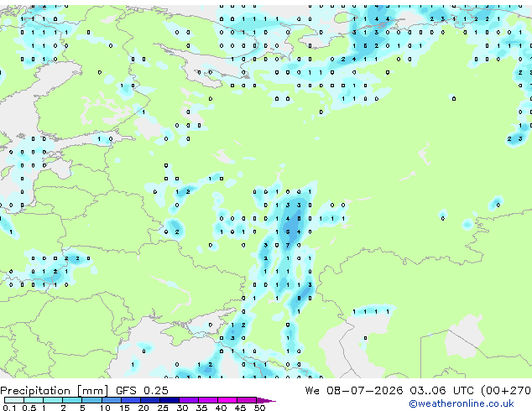This screenshot has height=411, width=532.
Task: Select the 5–10 mm legend swatch
Action: [x=91, y=400]
